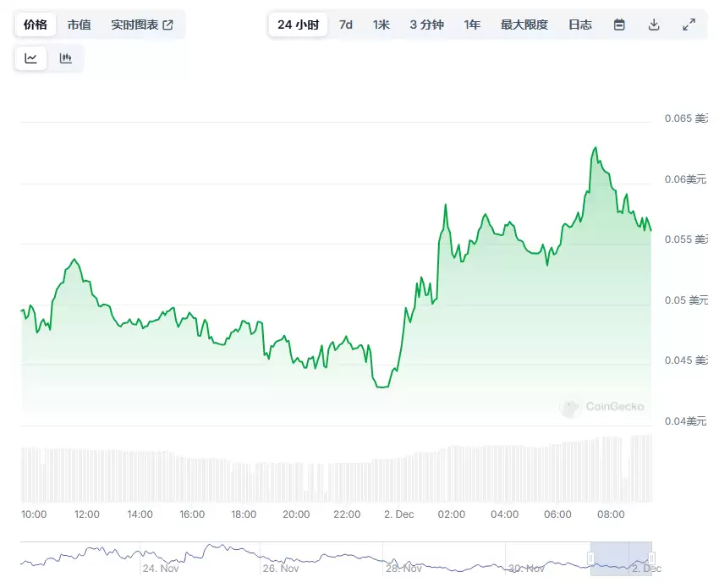The image size is (719, 588).
Task: Switch to the 24 小时 timeframe tab
Action: 297,25
